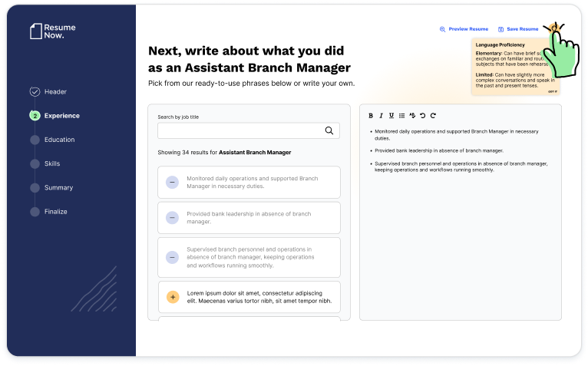Add the Lorem ipsum phrase with plus button
Viewport: 588px width, 366px height.
pos(172,296)
